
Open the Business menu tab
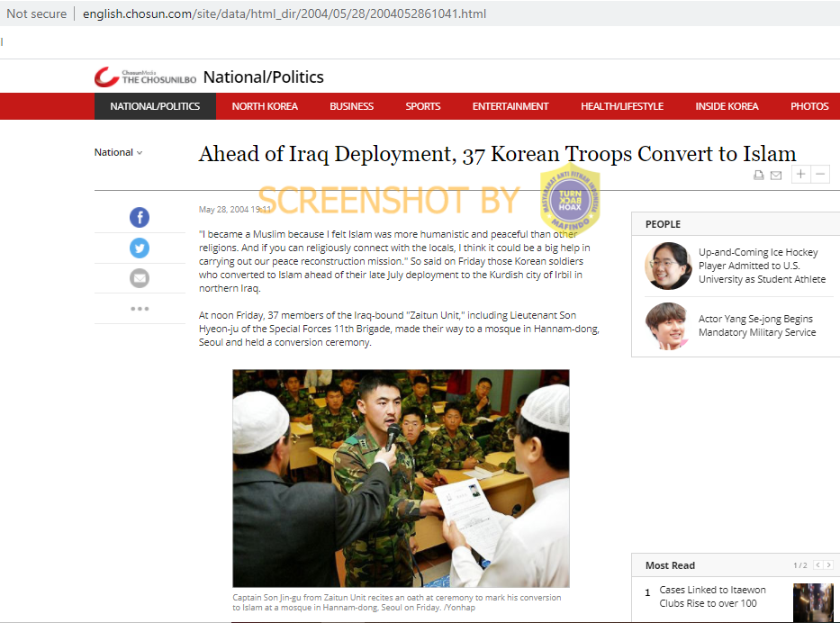pyautogui.click(x=351, y=106)
